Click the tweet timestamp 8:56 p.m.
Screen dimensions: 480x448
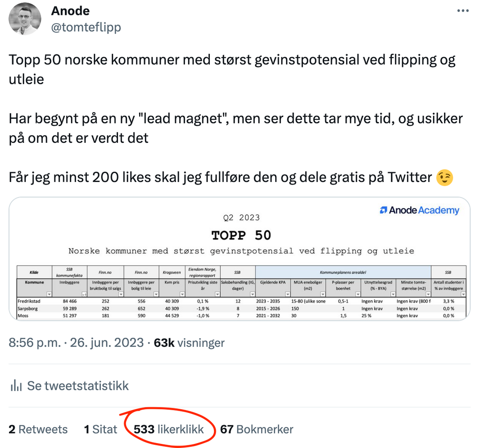(34, 343)
